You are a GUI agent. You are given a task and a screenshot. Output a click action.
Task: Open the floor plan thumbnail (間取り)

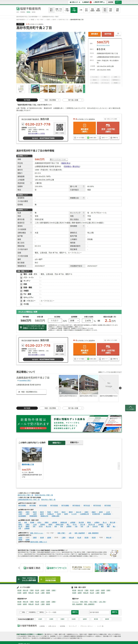coord(21,89)
